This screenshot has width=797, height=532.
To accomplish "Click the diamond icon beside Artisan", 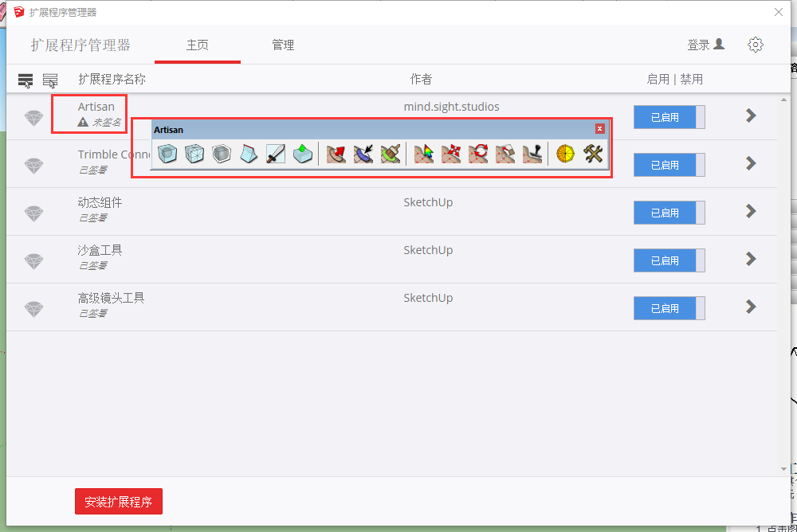I will (34, 118).
